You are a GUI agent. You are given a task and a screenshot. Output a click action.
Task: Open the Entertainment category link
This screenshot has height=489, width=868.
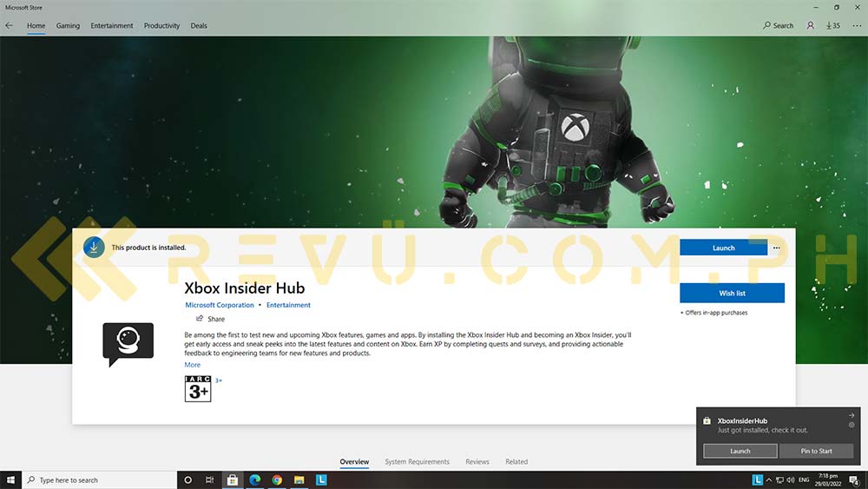click(288, 305)
